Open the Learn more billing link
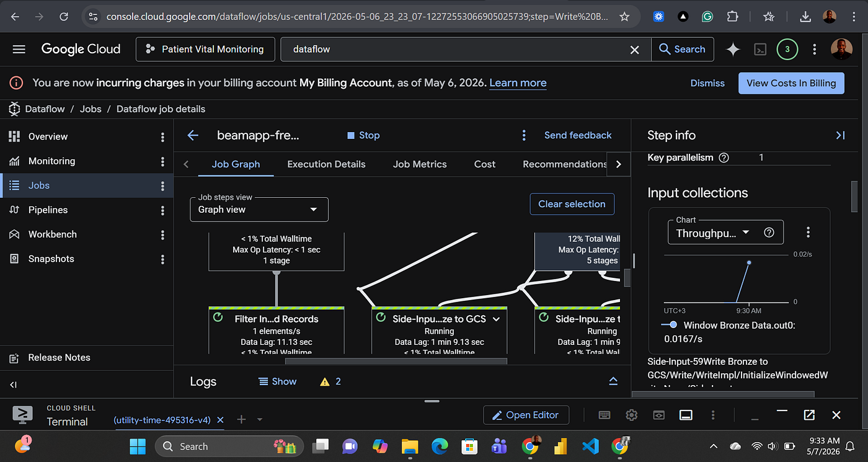 tap(518, 83)
